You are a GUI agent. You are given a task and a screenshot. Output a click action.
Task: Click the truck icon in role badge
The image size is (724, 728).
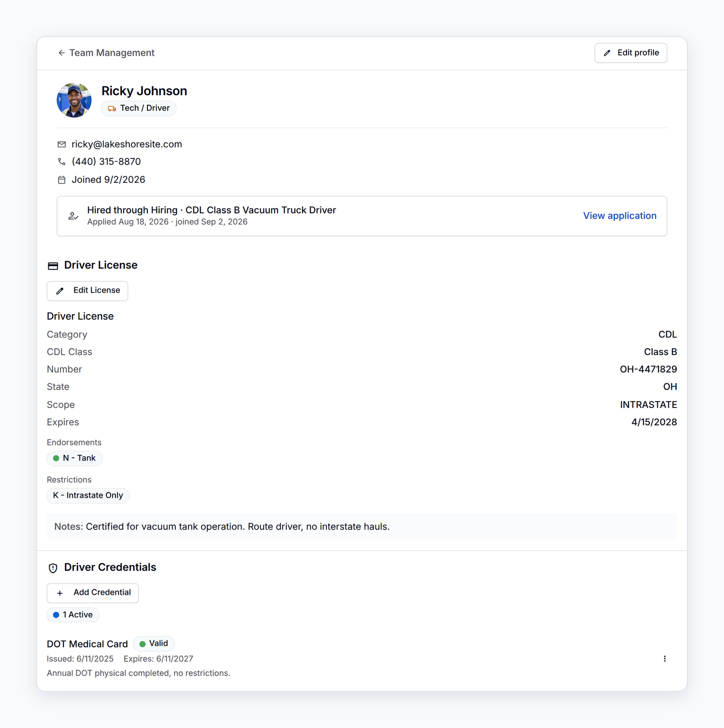coord(112,109)
